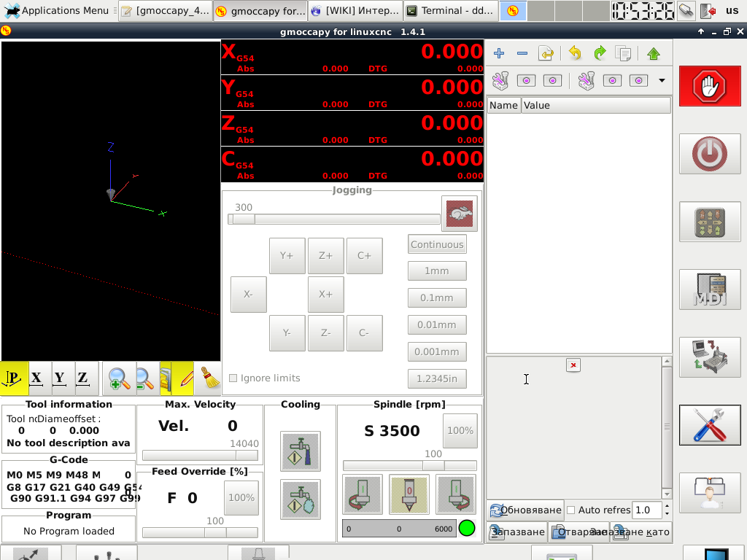Switch to Terminal taskbar window
747x560 pixels.
point(451,10)
